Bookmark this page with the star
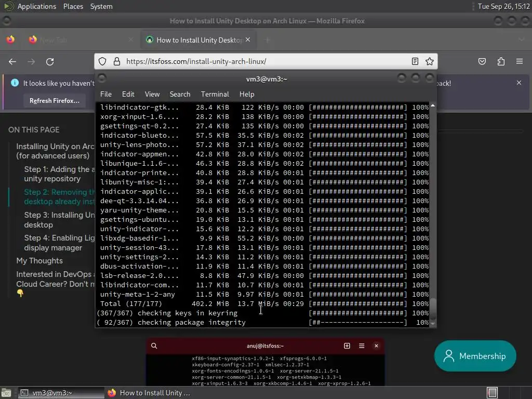The height and width of the screenshot is (399, 532). [430, 61]
